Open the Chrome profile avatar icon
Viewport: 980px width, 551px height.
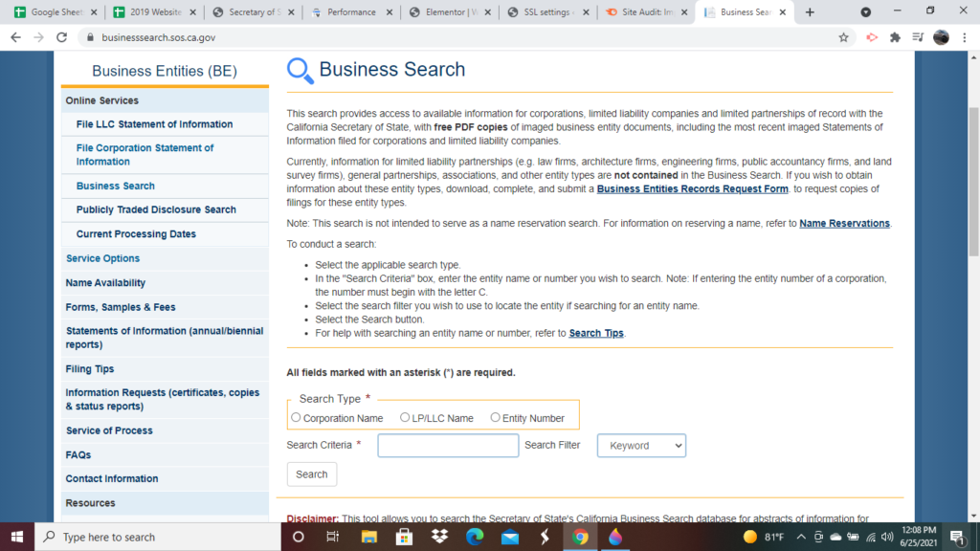(939, 36)
